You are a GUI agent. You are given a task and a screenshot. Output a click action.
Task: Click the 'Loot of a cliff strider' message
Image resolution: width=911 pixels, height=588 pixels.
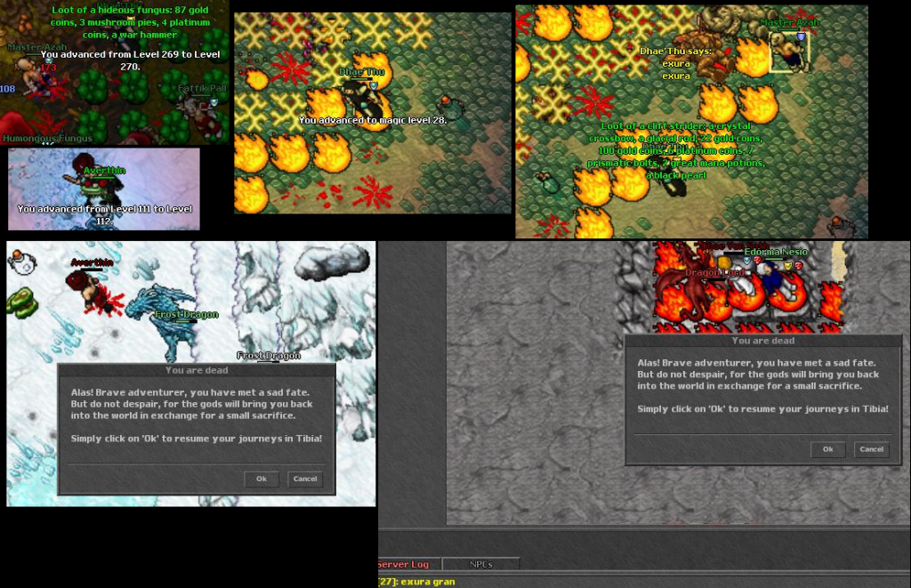click(676, 150)
